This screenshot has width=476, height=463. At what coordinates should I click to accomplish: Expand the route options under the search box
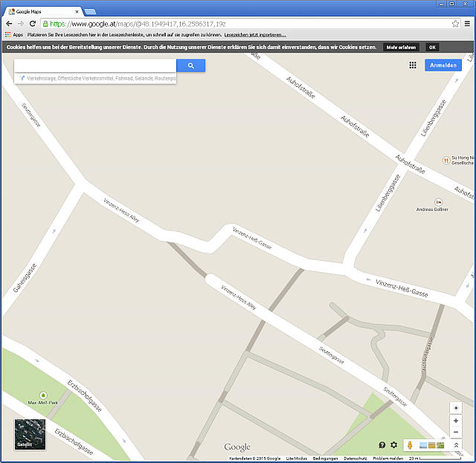tap(97, 78)
